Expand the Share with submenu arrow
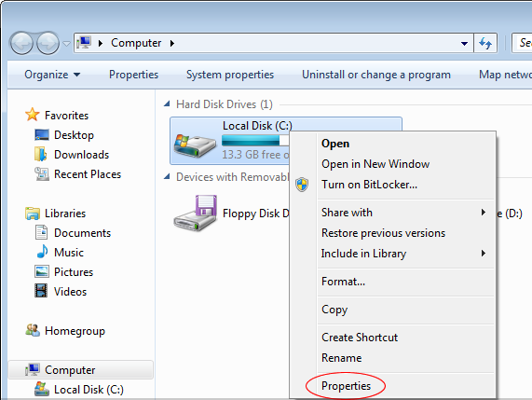 pyautogui.click(x=484, y=213)
